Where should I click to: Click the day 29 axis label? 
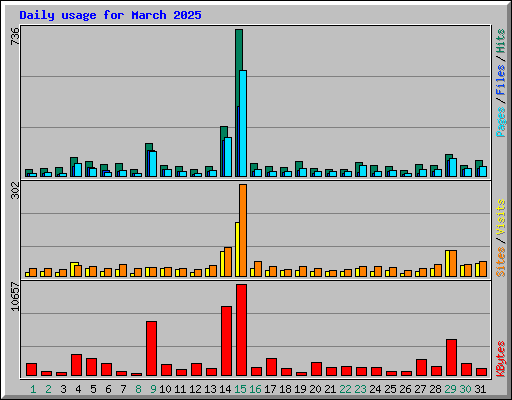point(450,389)
